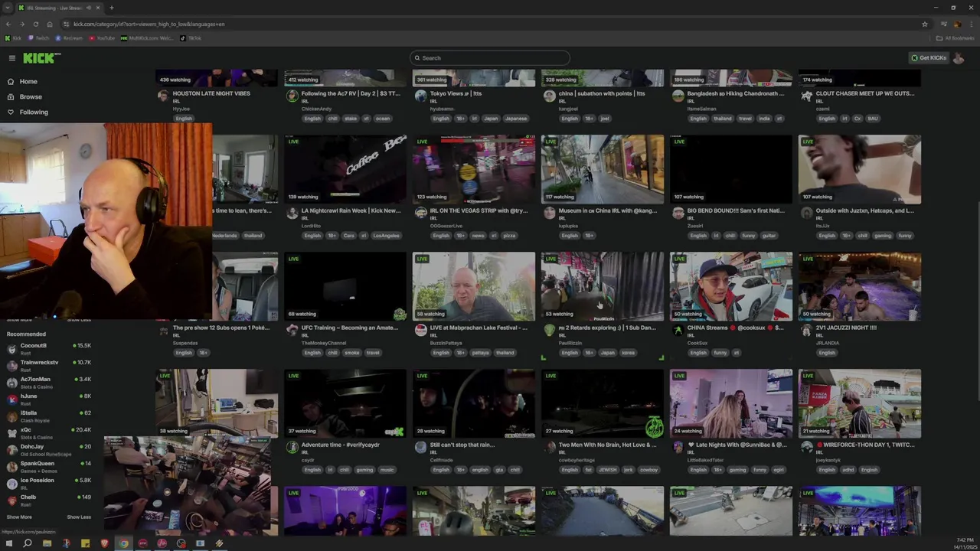Open UFC Training stream title

click(x=351, y=328)
